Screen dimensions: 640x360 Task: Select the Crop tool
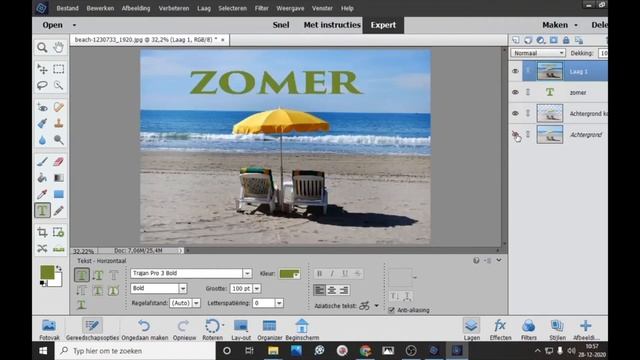coord(42,232)
